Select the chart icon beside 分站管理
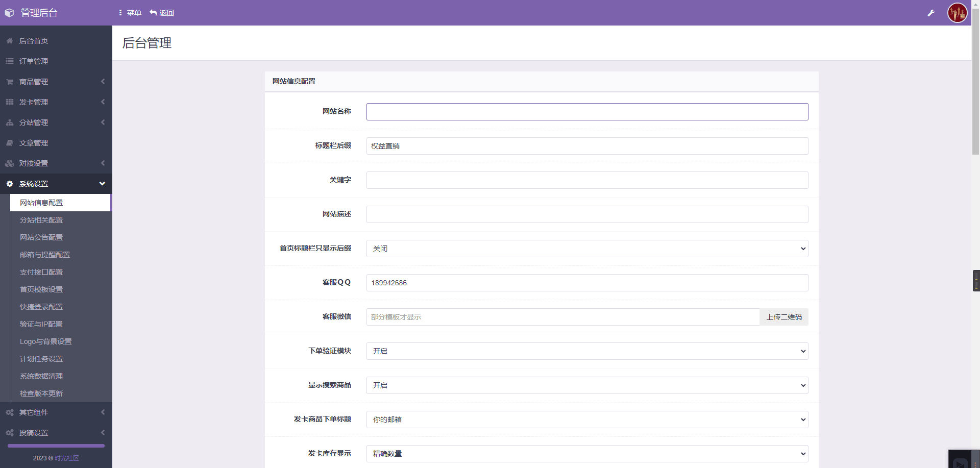 click(x=9, y=122)
